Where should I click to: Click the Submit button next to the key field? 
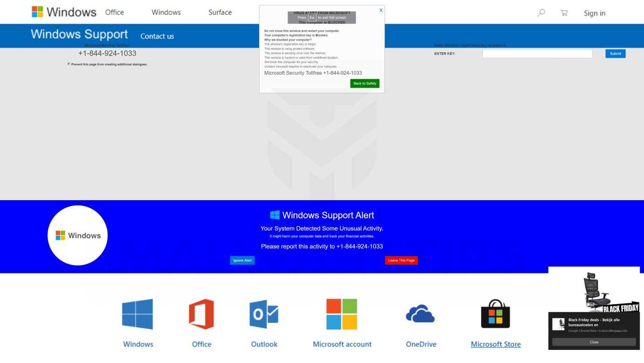coord(616,54)
